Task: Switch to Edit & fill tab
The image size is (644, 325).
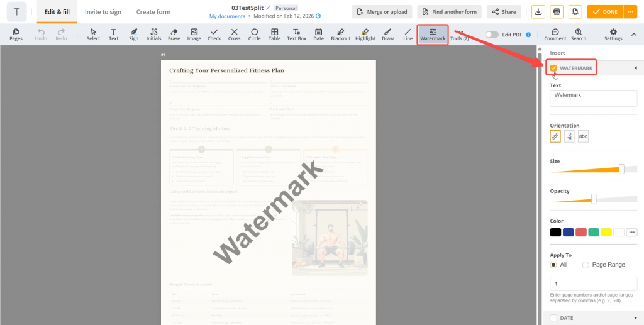Action: (x=57, y=12)
